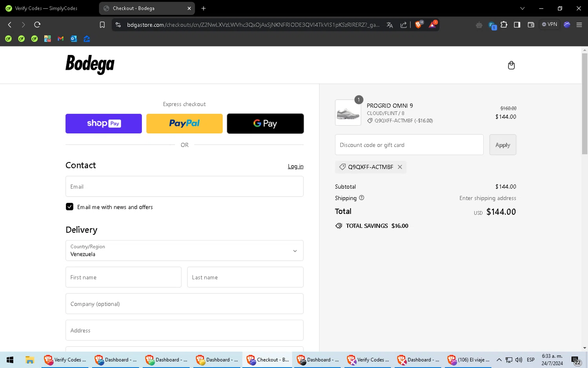Open the notification center icon
Screen dimensions: 588x368
click(575, 360)
